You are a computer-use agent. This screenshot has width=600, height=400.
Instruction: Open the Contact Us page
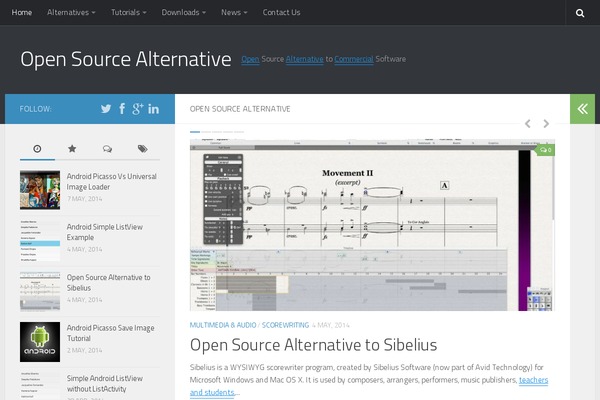pyautogui.click(x=281, y=12)
